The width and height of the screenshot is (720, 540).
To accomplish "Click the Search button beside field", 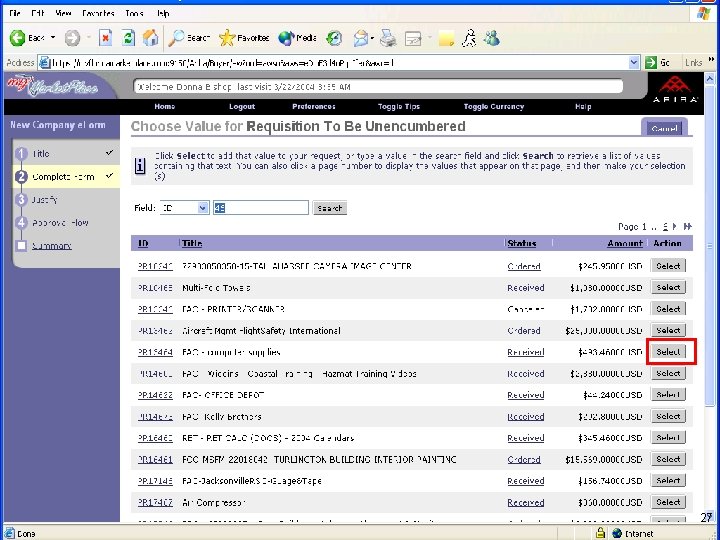I will pyautogui.click(x=329, y=208).
